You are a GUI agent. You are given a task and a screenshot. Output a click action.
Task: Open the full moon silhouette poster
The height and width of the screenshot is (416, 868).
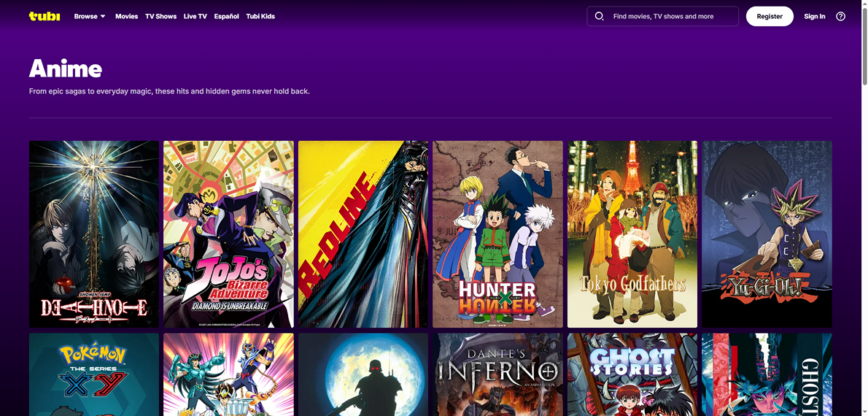[363, 374]
